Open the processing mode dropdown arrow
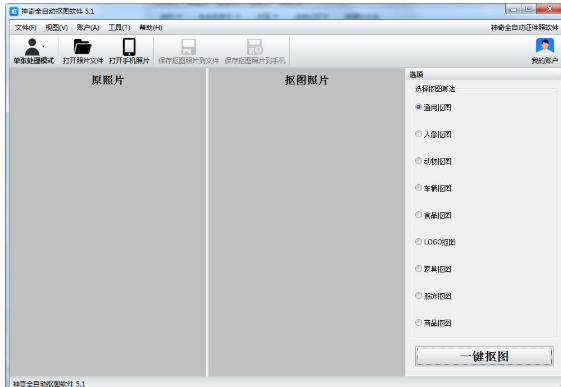Viewport: 561px width, 387px height. coord(43,46)
